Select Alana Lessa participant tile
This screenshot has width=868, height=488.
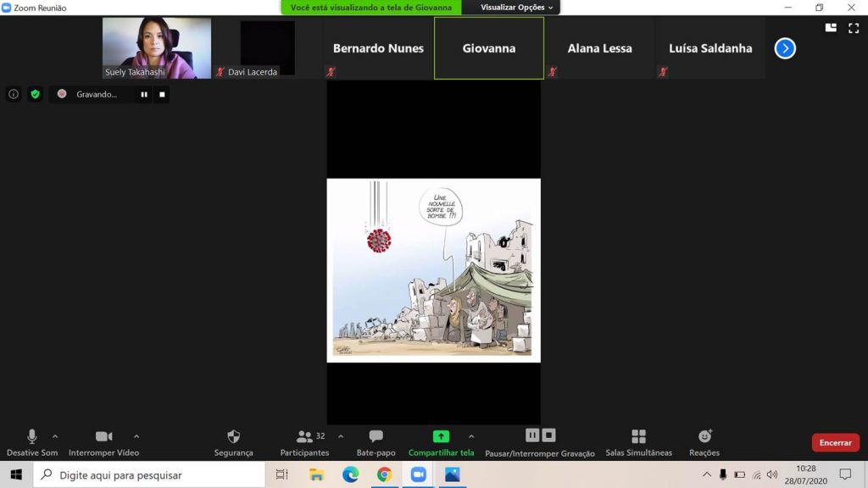coord(599,48)
